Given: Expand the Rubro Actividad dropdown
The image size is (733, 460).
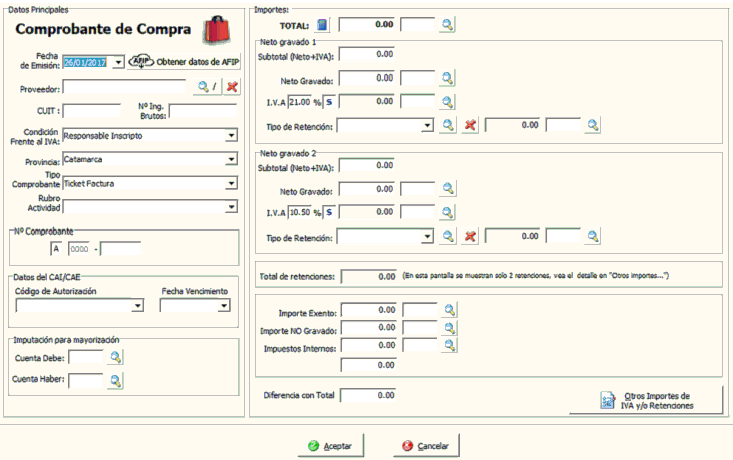Looking at the screenshot, I should point(231,207).
